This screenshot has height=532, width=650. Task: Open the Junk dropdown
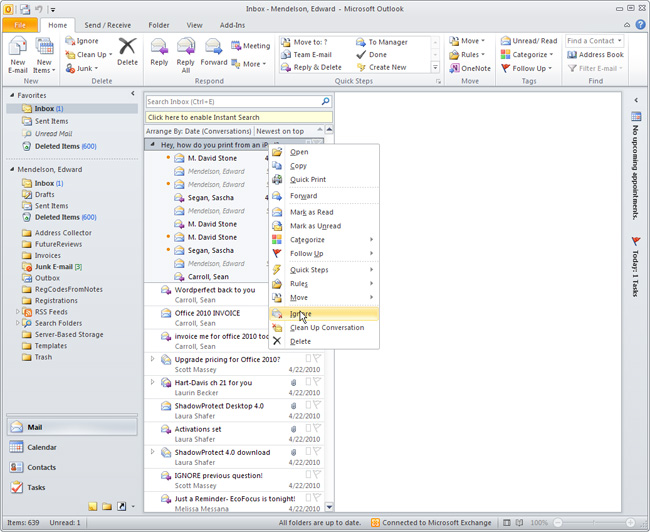[x=82, y=68]
